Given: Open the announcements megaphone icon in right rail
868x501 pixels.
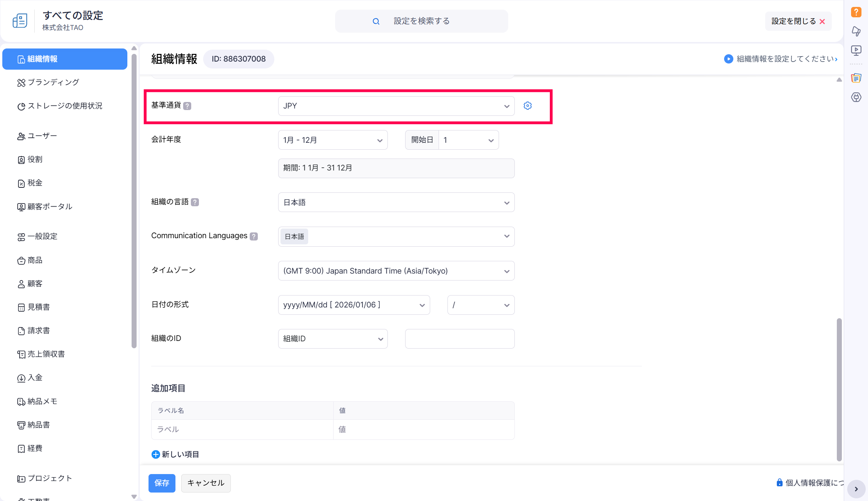Looking at the screenshot, I should (856, 31).
